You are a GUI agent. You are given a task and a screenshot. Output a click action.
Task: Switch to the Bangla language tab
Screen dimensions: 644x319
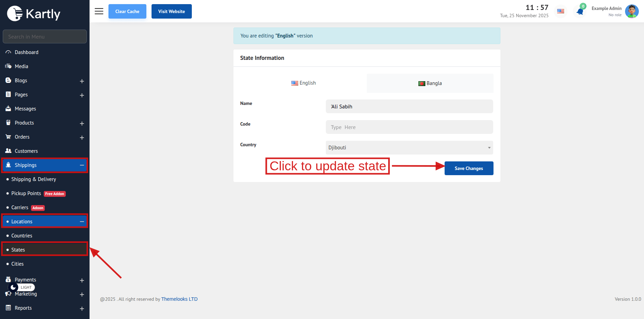pos(430,83)
